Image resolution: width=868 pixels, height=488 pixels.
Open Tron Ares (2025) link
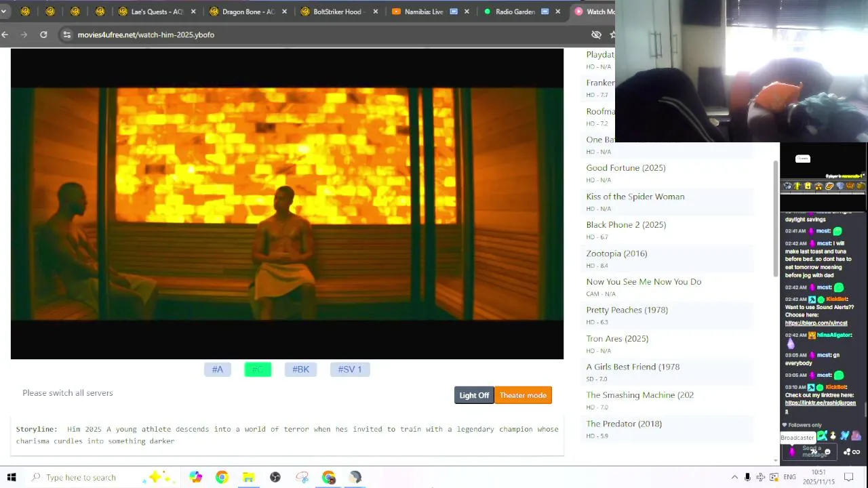click(x=617, y=339)
